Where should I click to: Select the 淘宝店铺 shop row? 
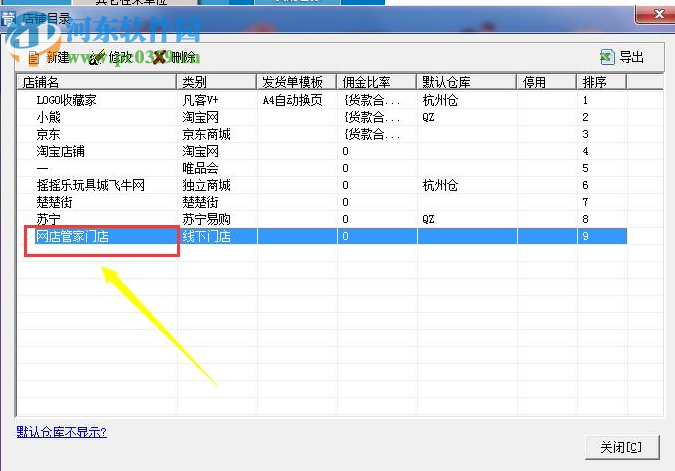pyautogui.click(x=322, y=151)
